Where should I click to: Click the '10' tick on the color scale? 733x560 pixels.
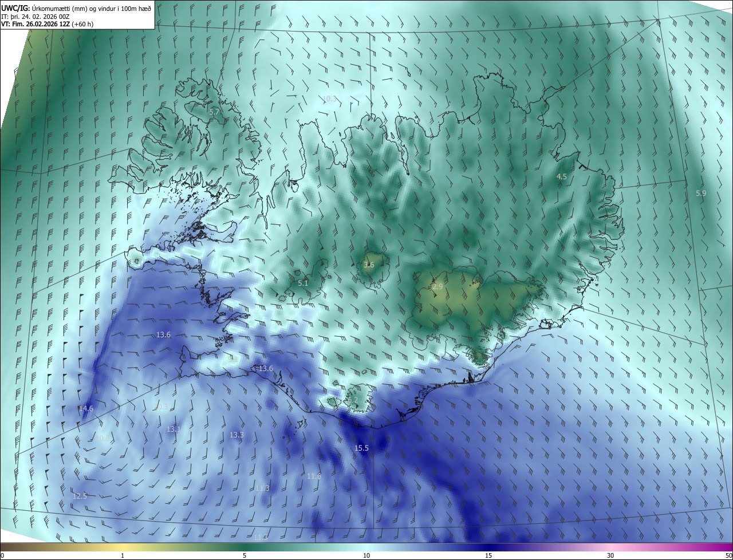click(366, 555)
